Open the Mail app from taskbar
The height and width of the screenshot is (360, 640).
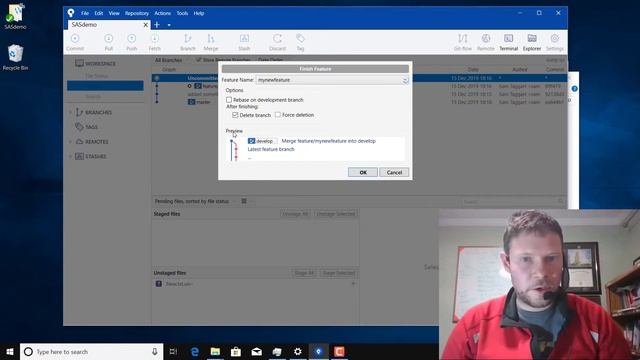pos(256,351)
